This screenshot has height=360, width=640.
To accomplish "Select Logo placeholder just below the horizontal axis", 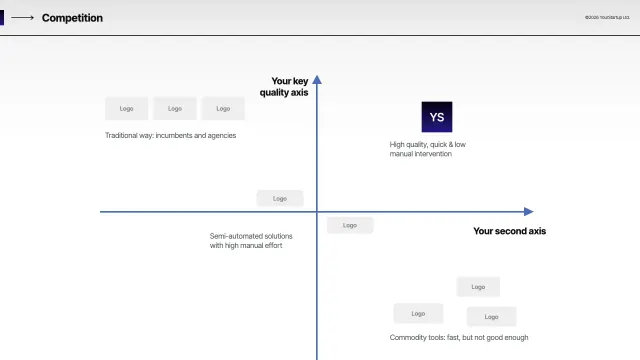I will pyautogui.click(x=350, y=225).
